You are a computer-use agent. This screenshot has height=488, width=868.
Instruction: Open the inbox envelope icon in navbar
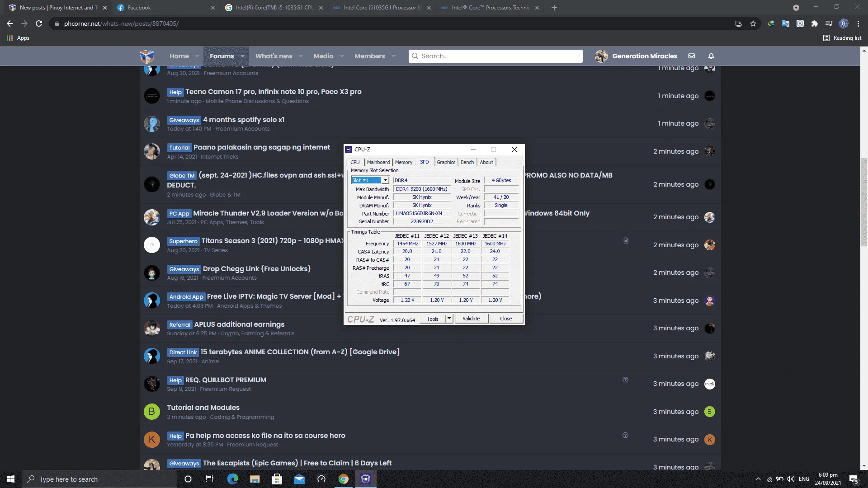[692, 56]
